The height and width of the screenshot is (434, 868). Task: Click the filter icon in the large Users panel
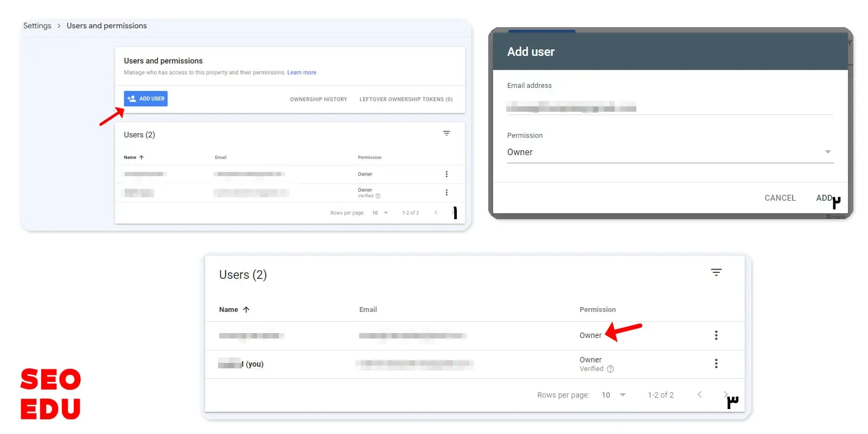[716, 272]
